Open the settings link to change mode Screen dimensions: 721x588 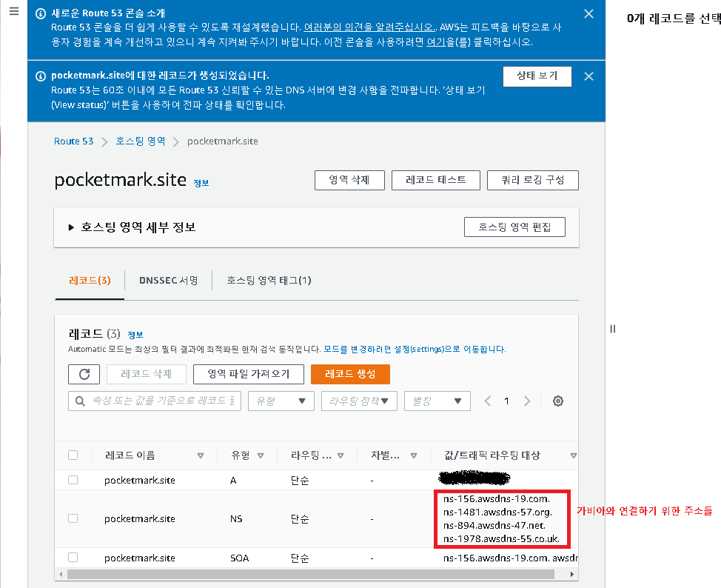click(415, 350)
